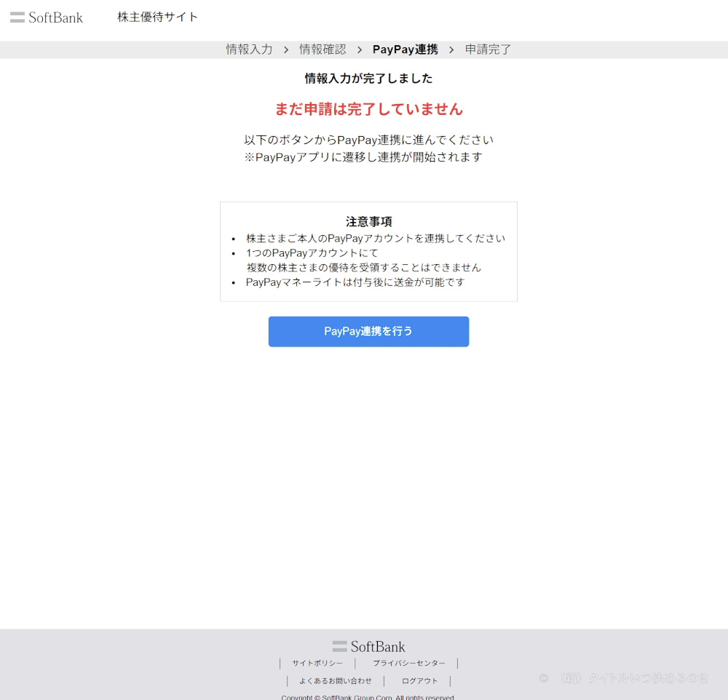Select the 情報入力 step in breadcrumb
728x700 pixels.
[249, 49]
